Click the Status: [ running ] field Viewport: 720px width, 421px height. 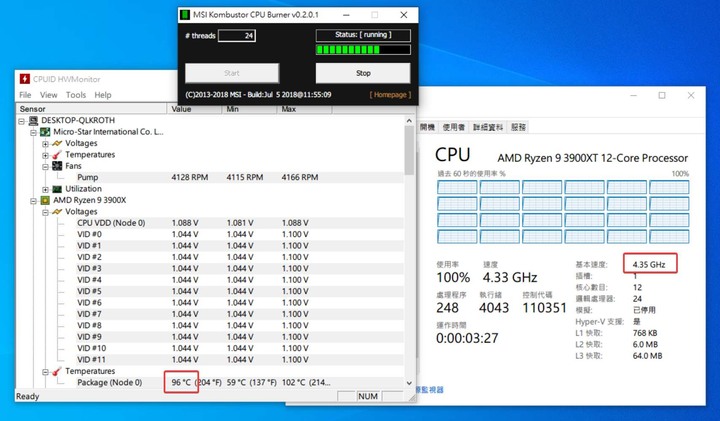363,35
